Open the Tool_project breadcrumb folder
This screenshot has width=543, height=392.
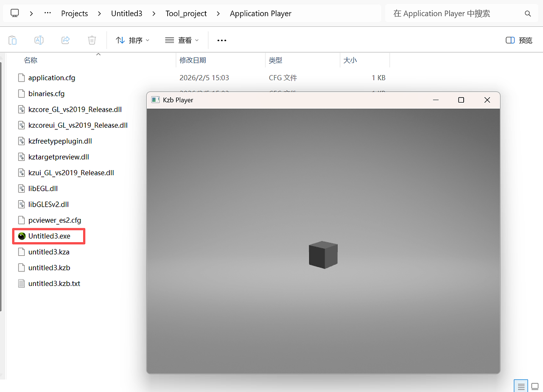(186, 14)
